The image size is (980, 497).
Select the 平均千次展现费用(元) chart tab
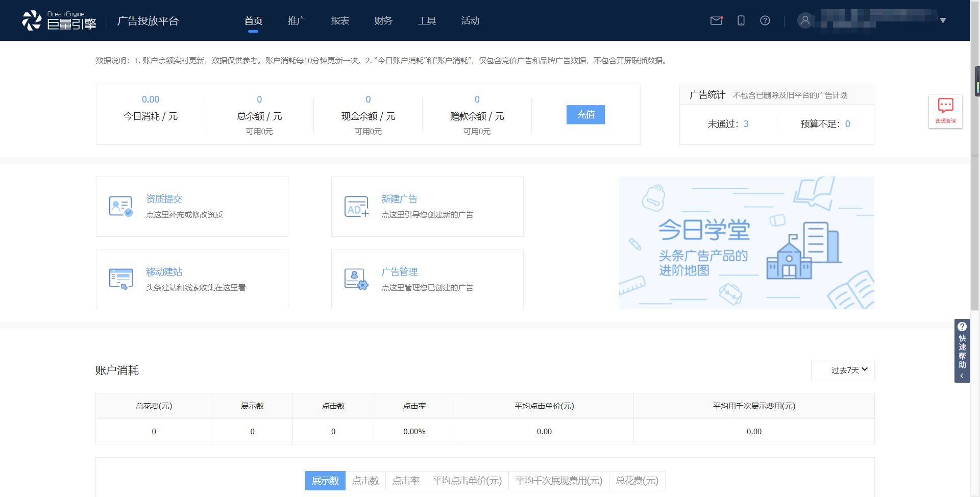[559, 481]
